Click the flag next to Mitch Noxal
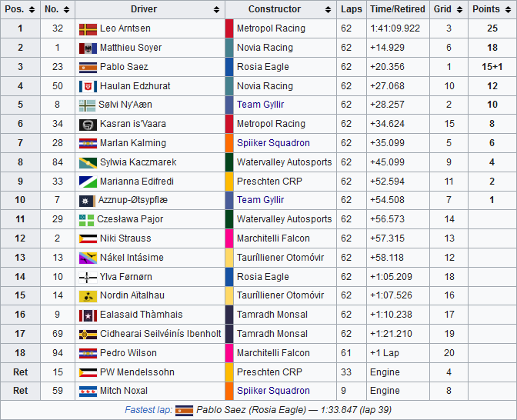 [87, 391]
